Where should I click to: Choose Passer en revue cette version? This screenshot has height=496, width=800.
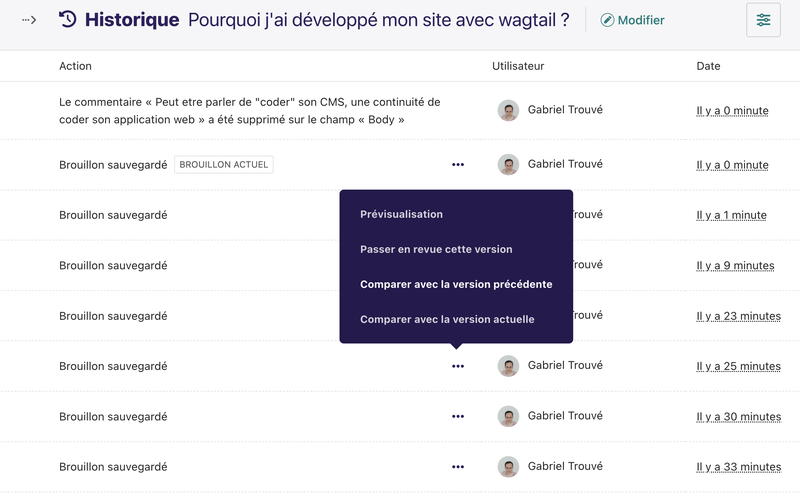(x=436, y=250)
